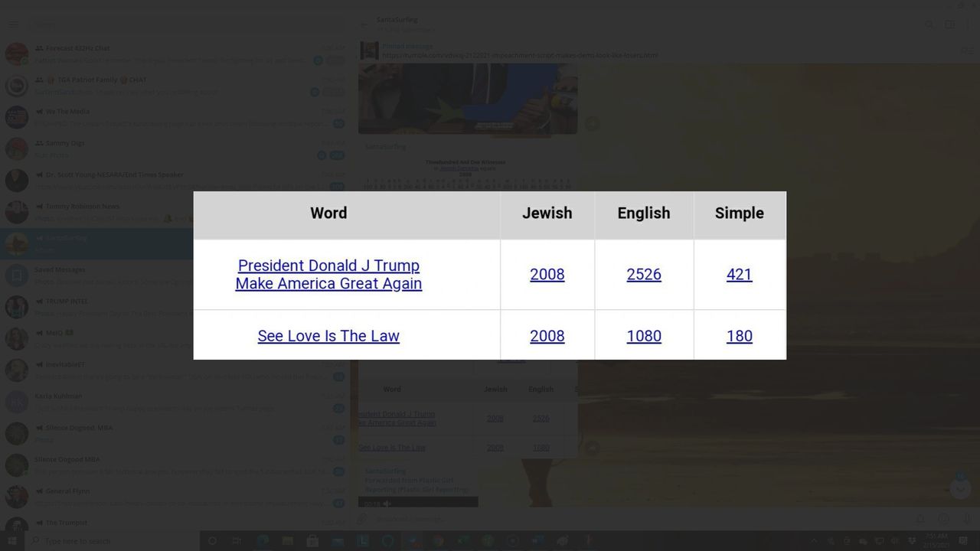980x551 pixels.
Task: Click the Windows Start button
Action: click(13, 541)
